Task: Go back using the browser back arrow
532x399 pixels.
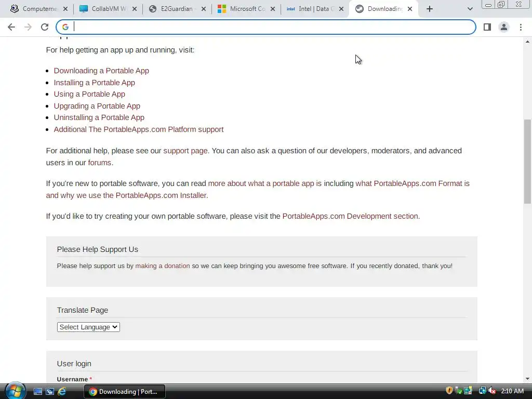Action: coord(11,27)
